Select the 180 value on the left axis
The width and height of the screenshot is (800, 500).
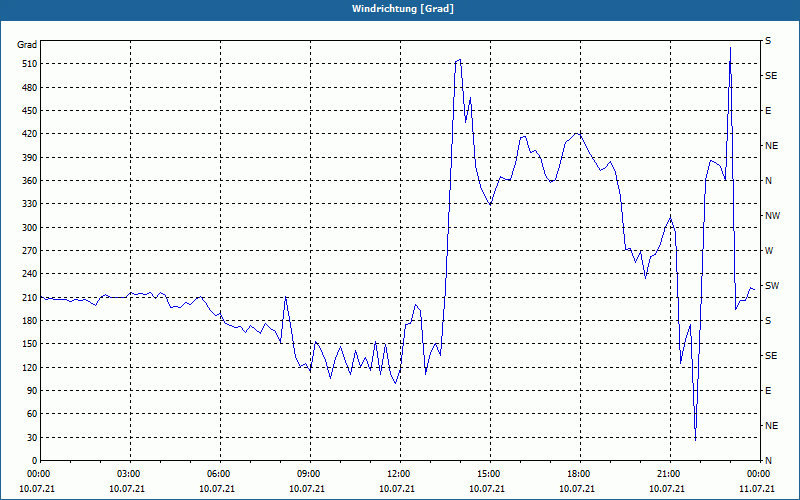[x=30, y=321]
